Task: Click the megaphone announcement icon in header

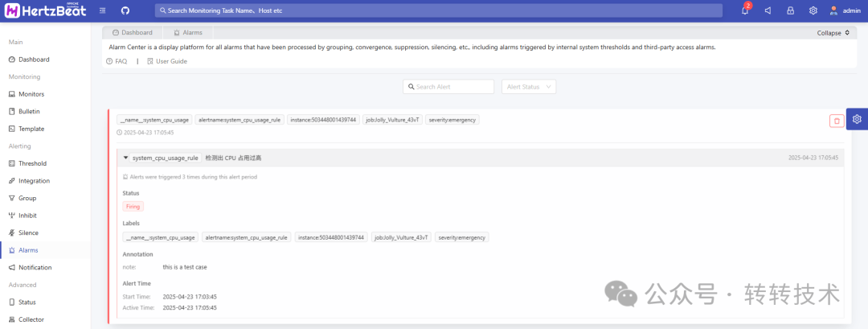Action: [768, 10]
